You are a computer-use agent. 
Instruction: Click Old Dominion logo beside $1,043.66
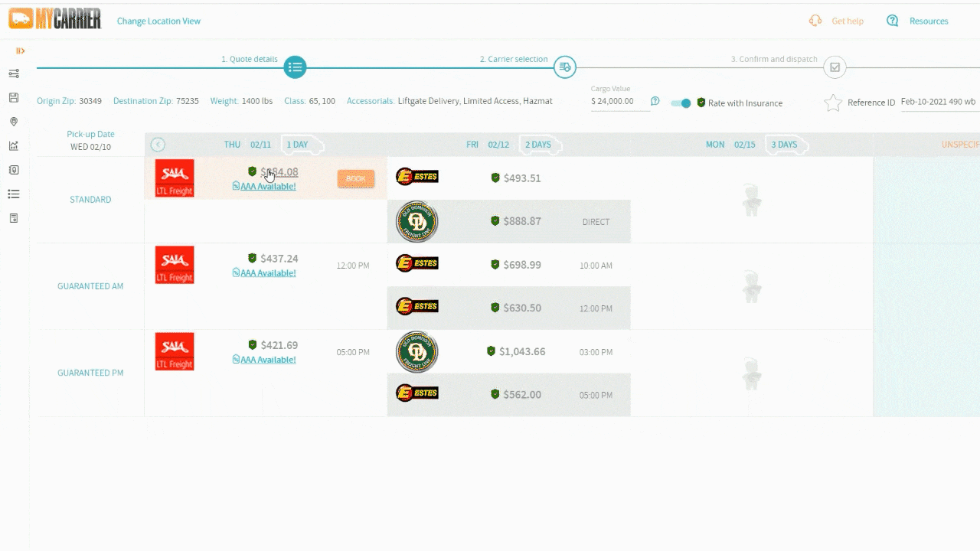click(x=417, y=352)
